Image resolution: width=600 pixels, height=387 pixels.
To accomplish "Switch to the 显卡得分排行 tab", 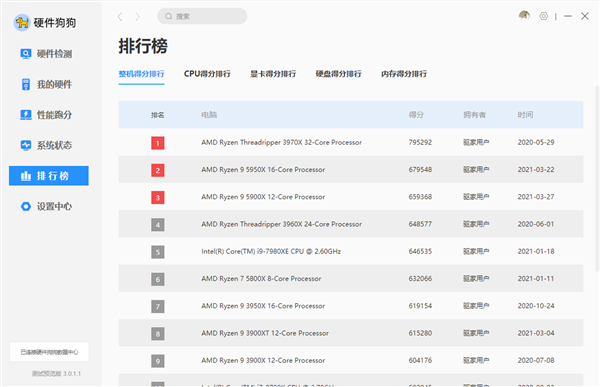I will (273, 74).
